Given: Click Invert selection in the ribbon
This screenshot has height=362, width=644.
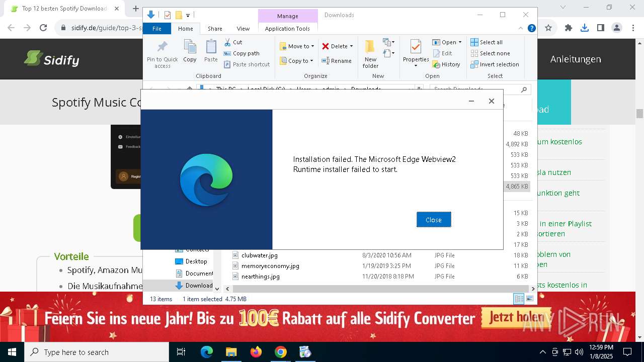Looking at the screenshot, I should (x=495, y=64).
